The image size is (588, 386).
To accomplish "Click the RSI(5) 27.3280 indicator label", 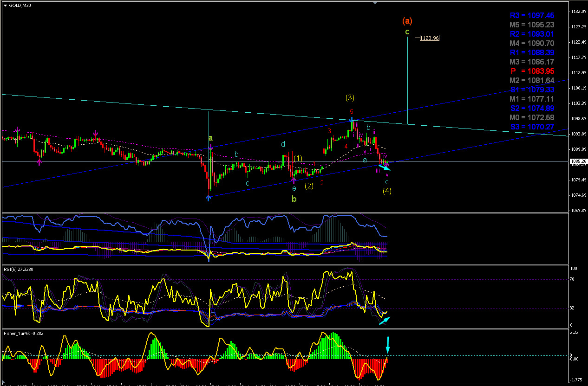I will click(x=19, y=269).
